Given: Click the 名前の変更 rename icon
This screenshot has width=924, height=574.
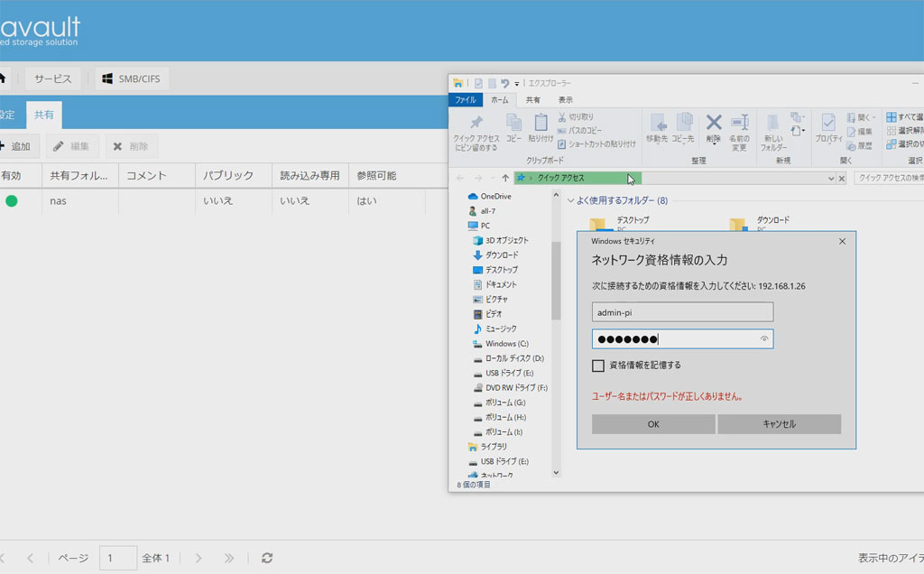Looking at the screenshot, I should coord(740,123).
